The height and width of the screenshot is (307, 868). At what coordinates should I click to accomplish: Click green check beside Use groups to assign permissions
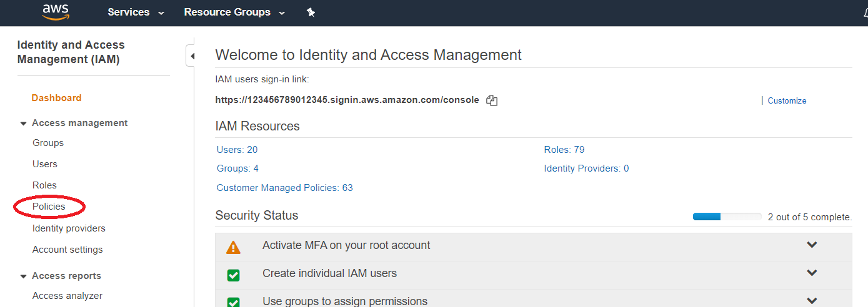pos(233,302)
